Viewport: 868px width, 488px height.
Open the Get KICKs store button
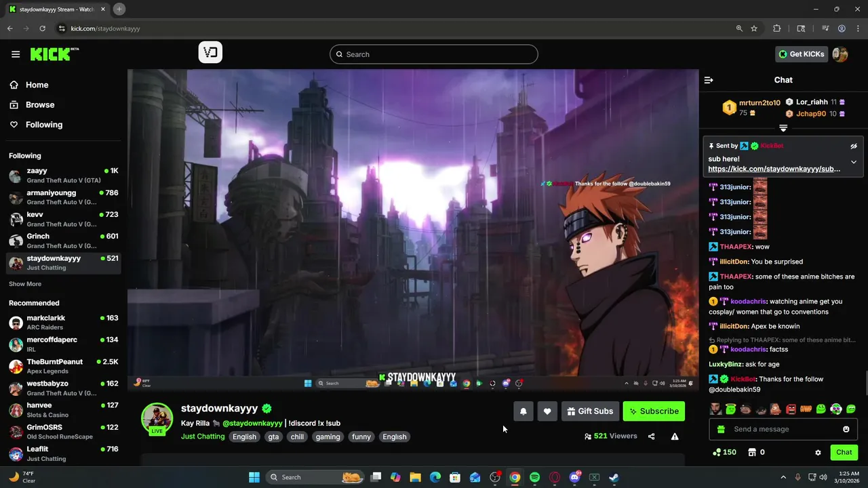tap(802, 54)
